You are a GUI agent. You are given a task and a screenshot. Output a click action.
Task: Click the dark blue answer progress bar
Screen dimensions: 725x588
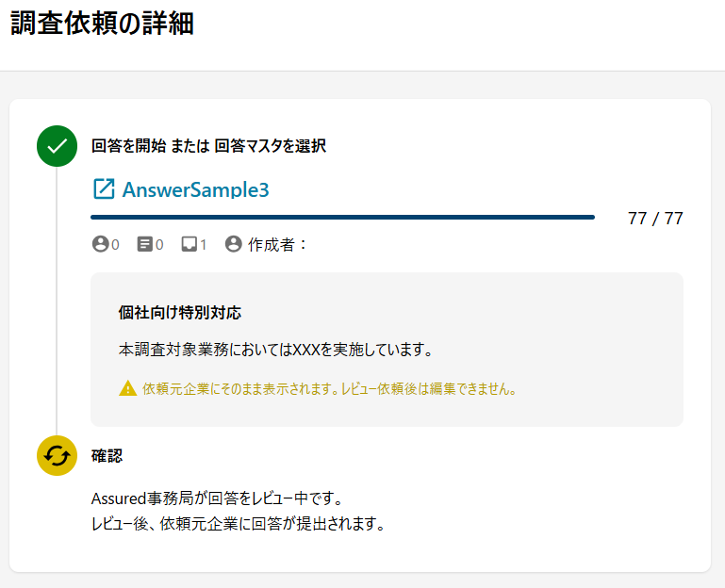342,218
